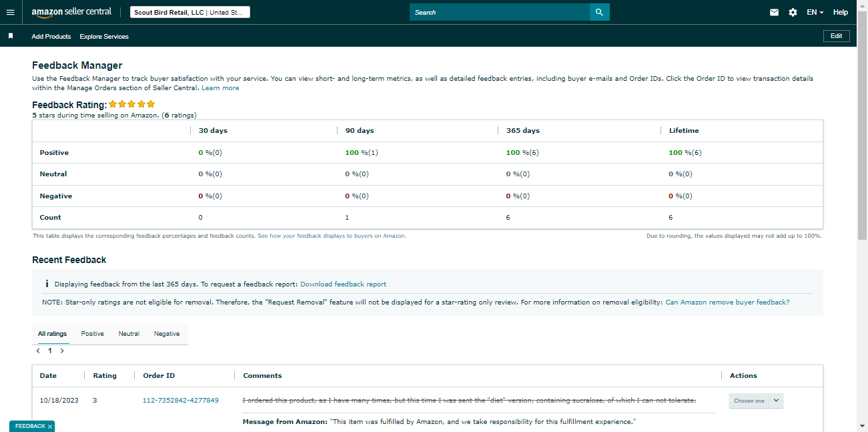Open the messages envelope icon

pyautogui.click(x=774, y=12)
